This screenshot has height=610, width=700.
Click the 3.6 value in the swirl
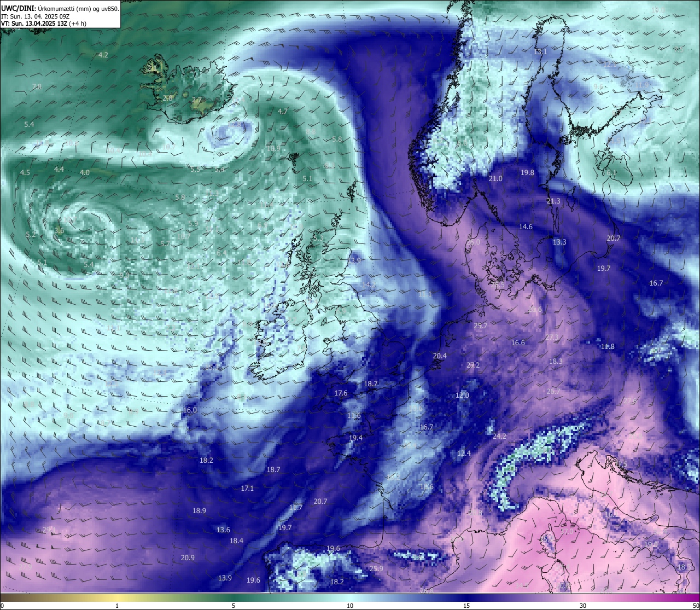[60, 230]
